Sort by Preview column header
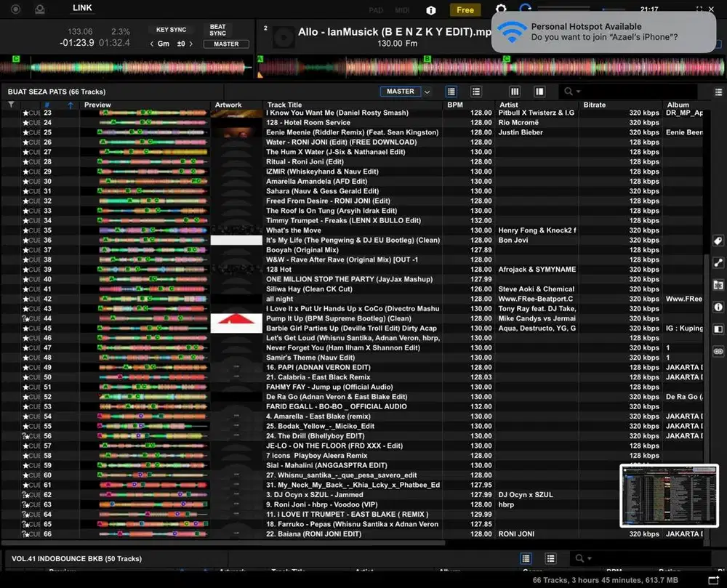This screenshot has width=727, height=588. [x=97, y=105]
